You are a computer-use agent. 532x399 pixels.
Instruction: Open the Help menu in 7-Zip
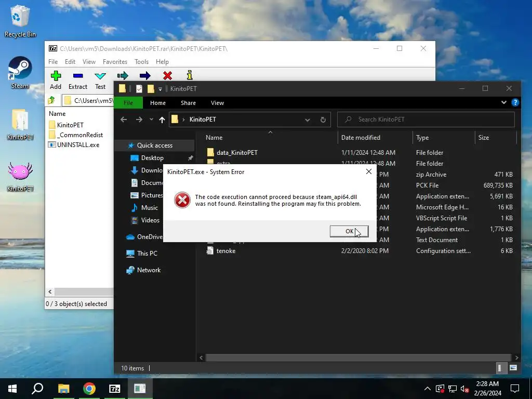coord(162,62)
